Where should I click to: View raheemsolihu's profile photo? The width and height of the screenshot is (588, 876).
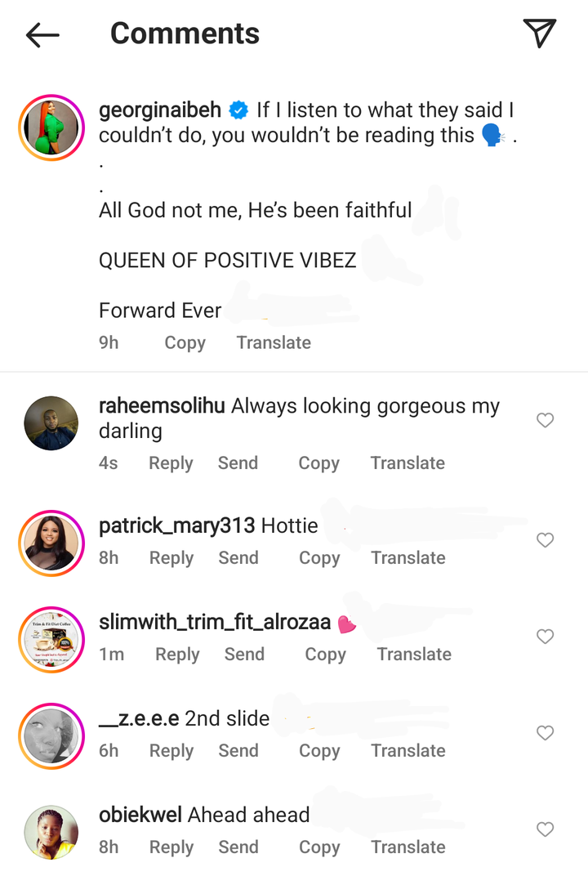(x=51, y=423)
